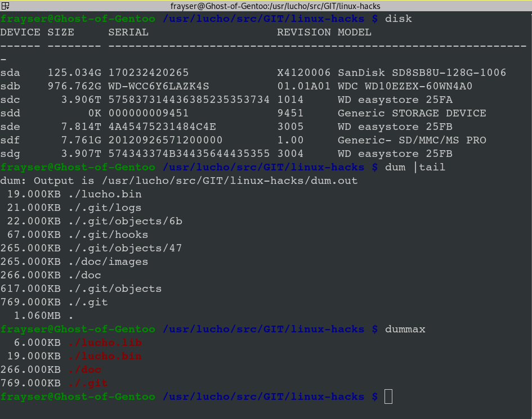Select './.git/hooks' entry
This screenshot has width=532, height=419.
[x=108, y=235]
